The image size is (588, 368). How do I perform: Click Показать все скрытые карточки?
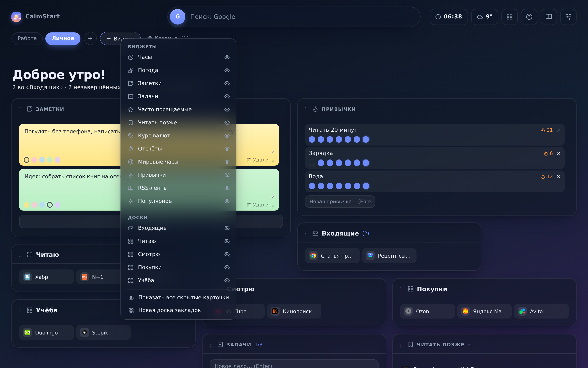(178, 297)
